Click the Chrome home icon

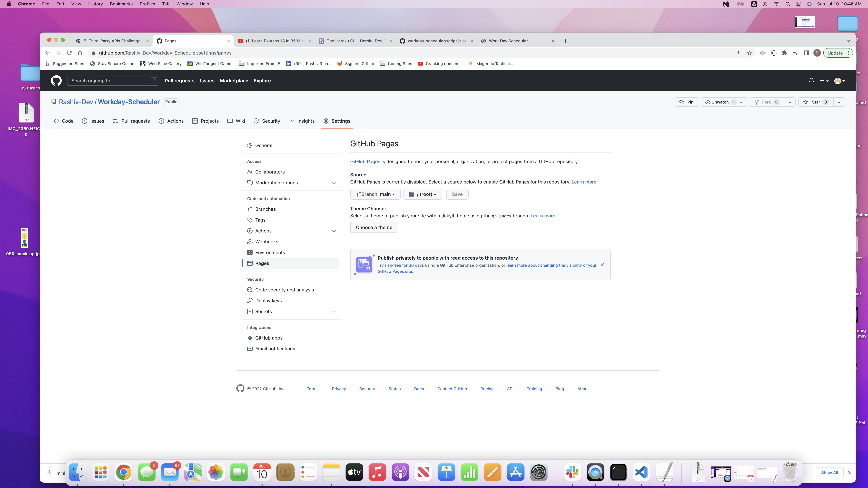pyautogui.click(x=80, y=53)
